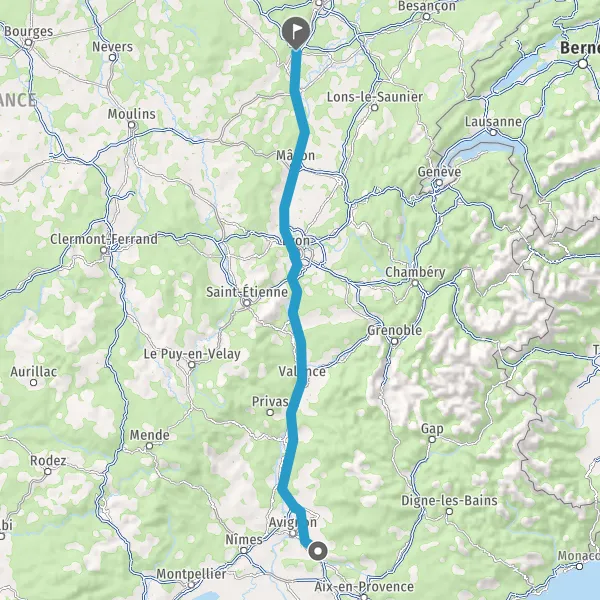Click the Nîmes city label

click(x=244, y=540)
